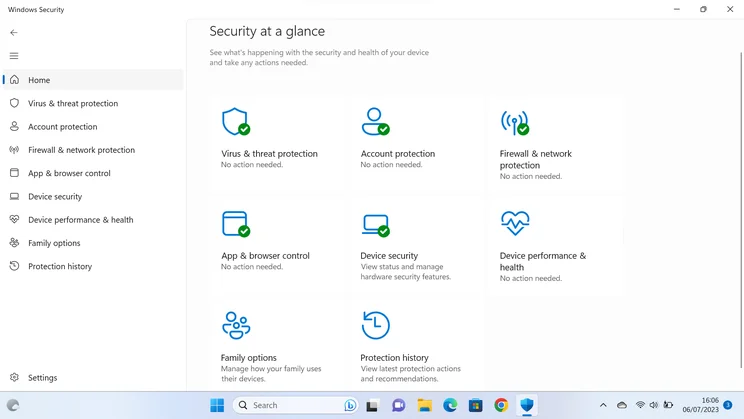Viewport: 744px width, 419px height.
Task: Open the Device security laptop tile icon
Action: click(x=375, y=225)
